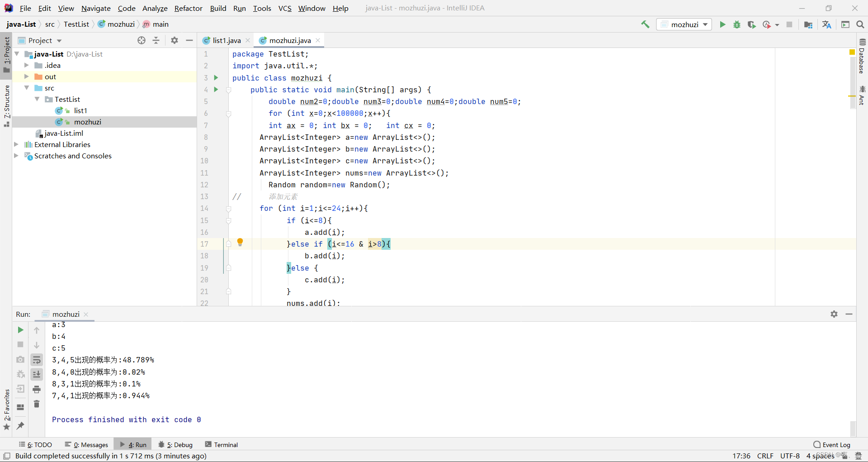Click the intention lightbulb on line 17
Viewport: 868px width, 462px height.
[x=240, y=242]
